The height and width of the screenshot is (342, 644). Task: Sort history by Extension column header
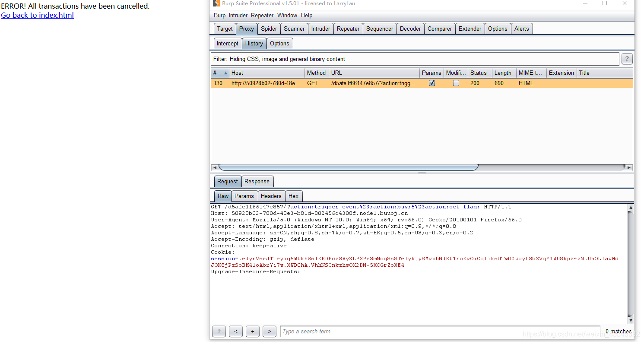pos(562,73)
